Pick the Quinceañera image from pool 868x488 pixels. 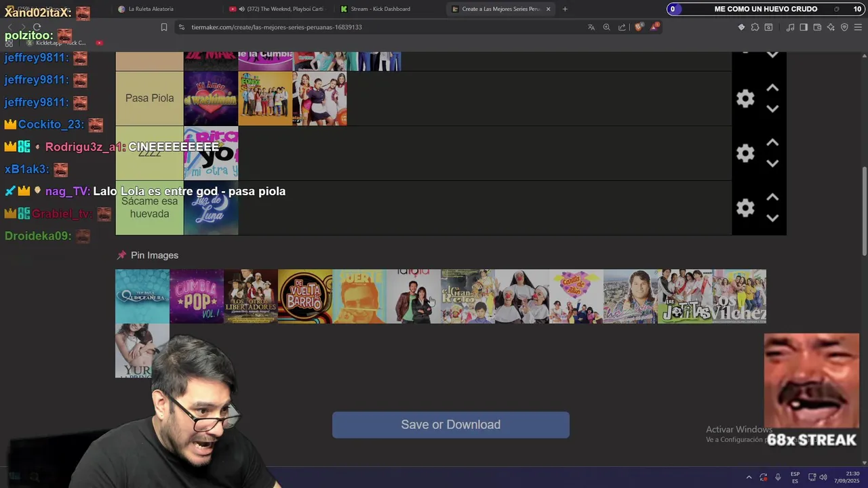tap(142, 296)
